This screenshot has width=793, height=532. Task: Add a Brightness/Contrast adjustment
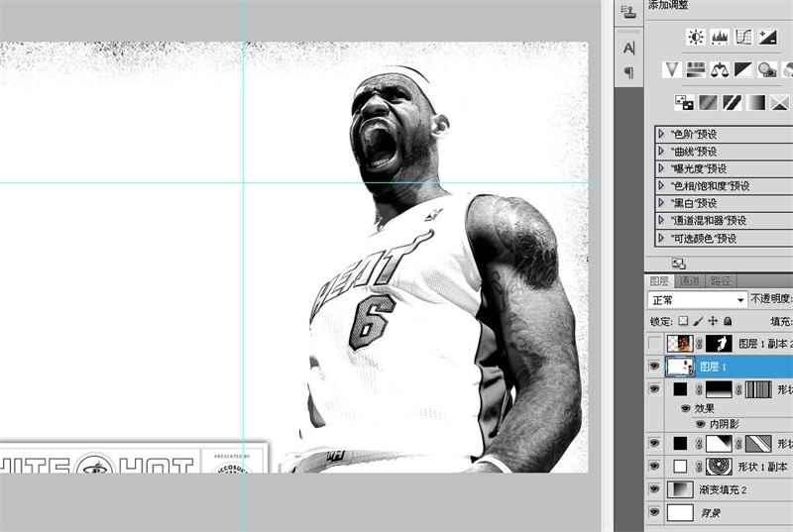(x=696, y=38)
